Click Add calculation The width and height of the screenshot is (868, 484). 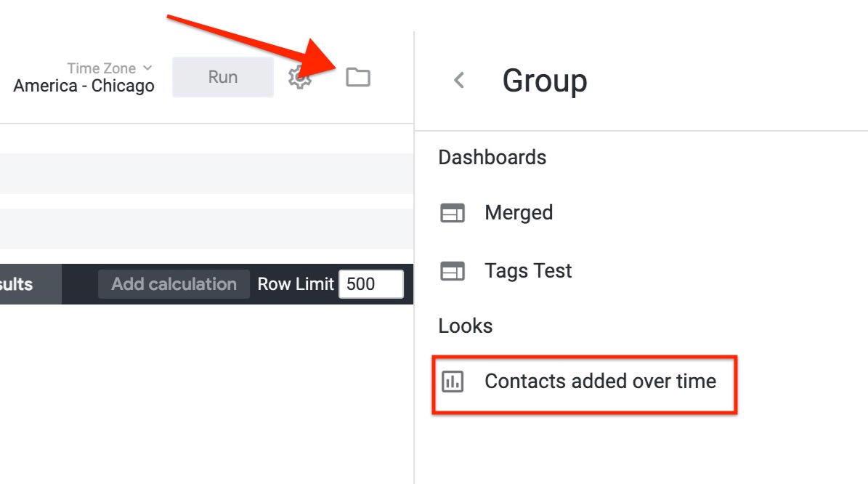click(x=172, y=283)
